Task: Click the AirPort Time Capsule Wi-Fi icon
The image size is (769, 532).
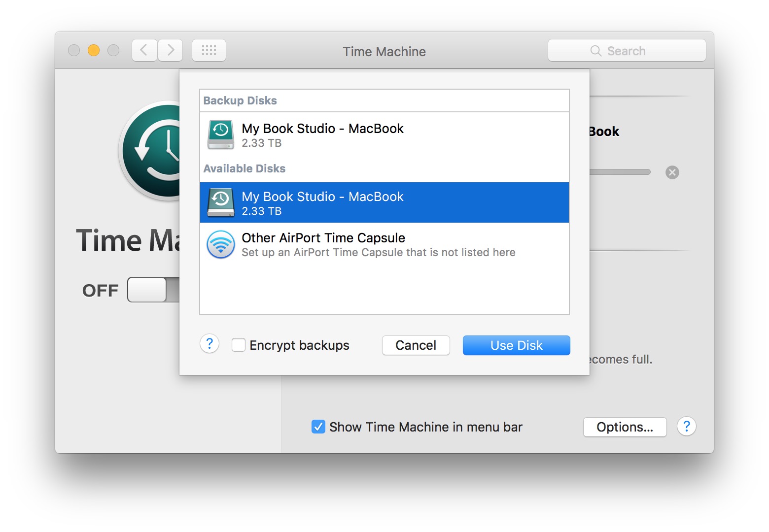Action: point(221,244)
